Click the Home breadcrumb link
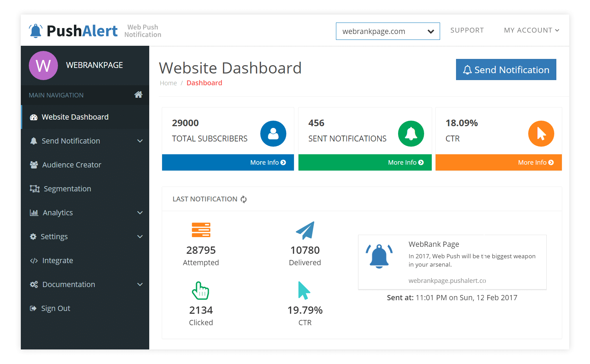Image resolution: width=590 pixels, height=364 pixels. point(168,83)
